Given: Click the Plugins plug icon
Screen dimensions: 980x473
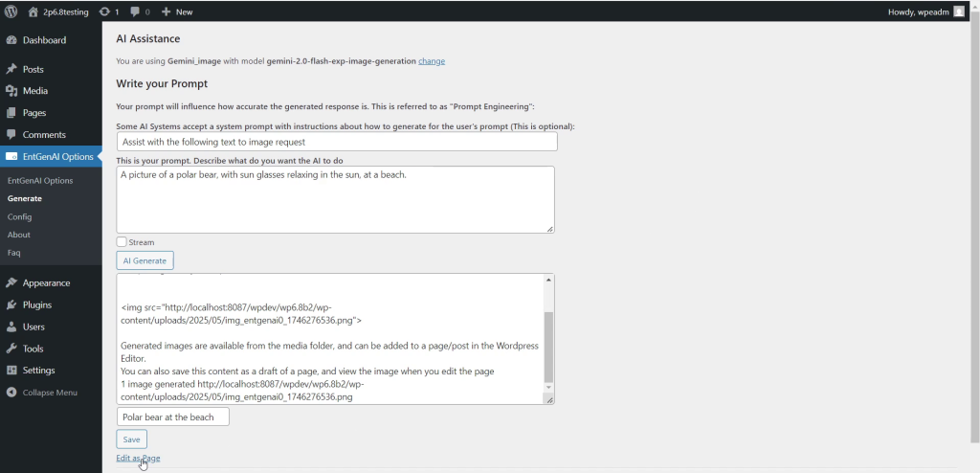Looking at the screenshot, I should (x=11, y=304).
